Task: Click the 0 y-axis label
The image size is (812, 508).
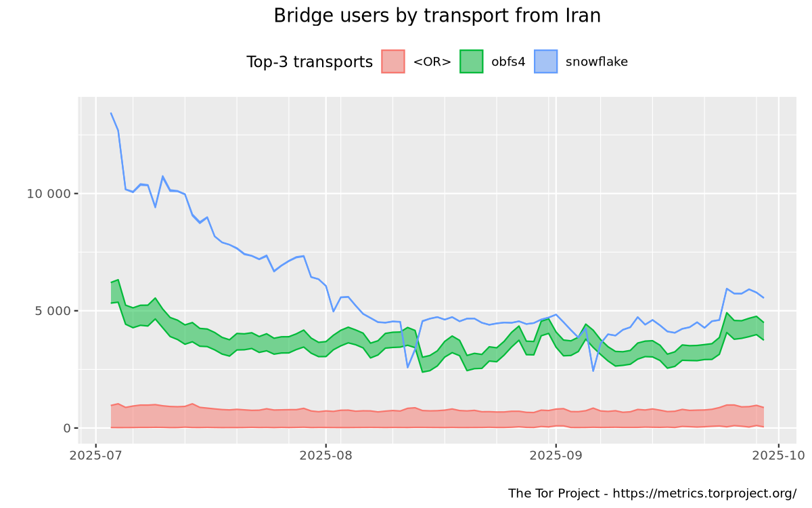Action: point(68,428)
